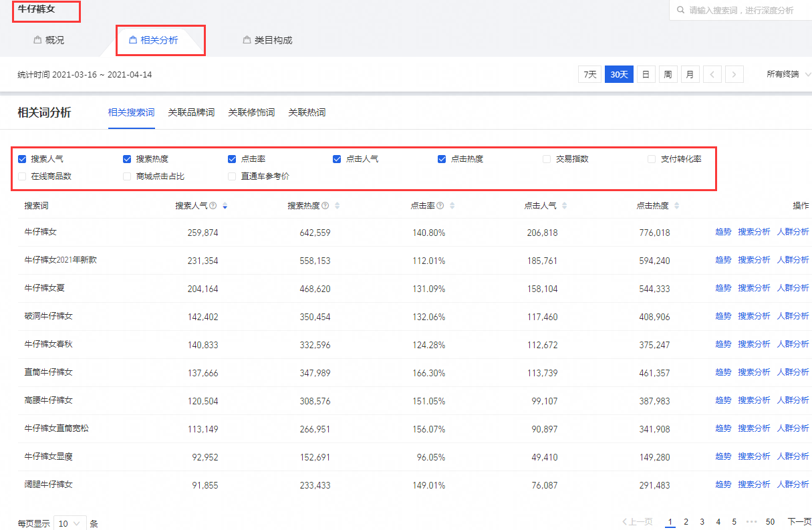Click pagination ellipsis to jump pages

tap(751, 522)
